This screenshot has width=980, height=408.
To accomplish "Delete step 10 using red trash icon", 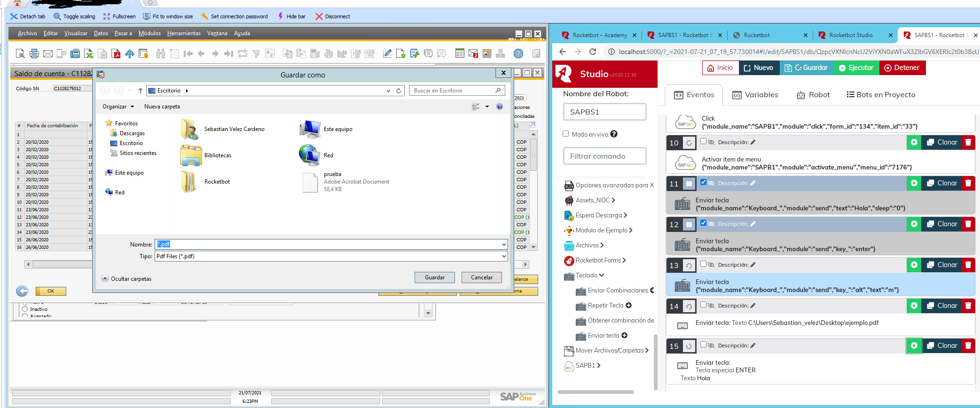I will tap(968, 143).
